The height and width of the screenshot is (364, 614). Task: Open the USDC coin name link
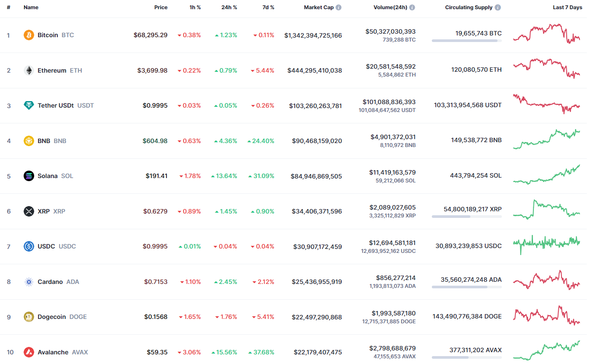click(46, 246)
